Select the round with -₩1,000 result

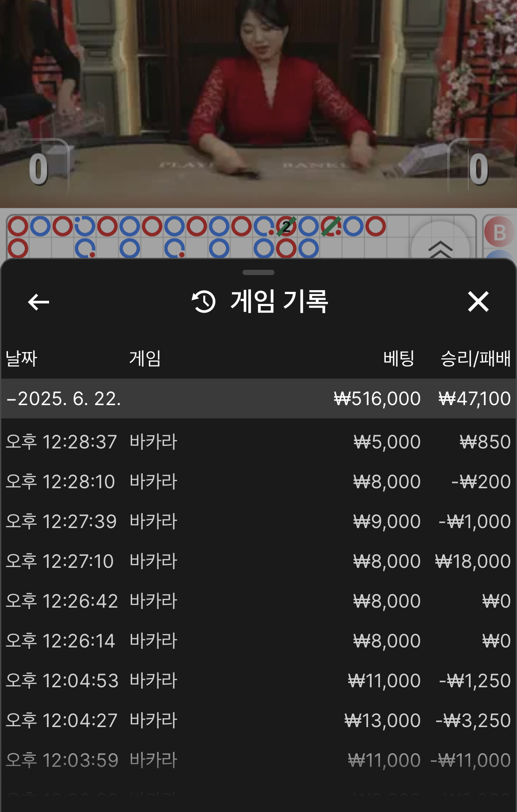click(x=258, y=521)
